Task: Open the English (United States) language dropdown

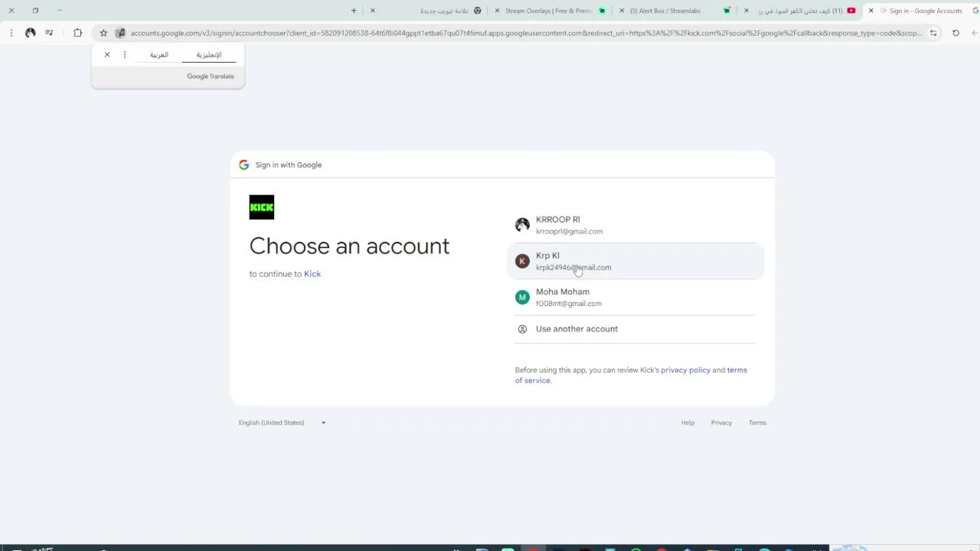Action: [282, 422]
